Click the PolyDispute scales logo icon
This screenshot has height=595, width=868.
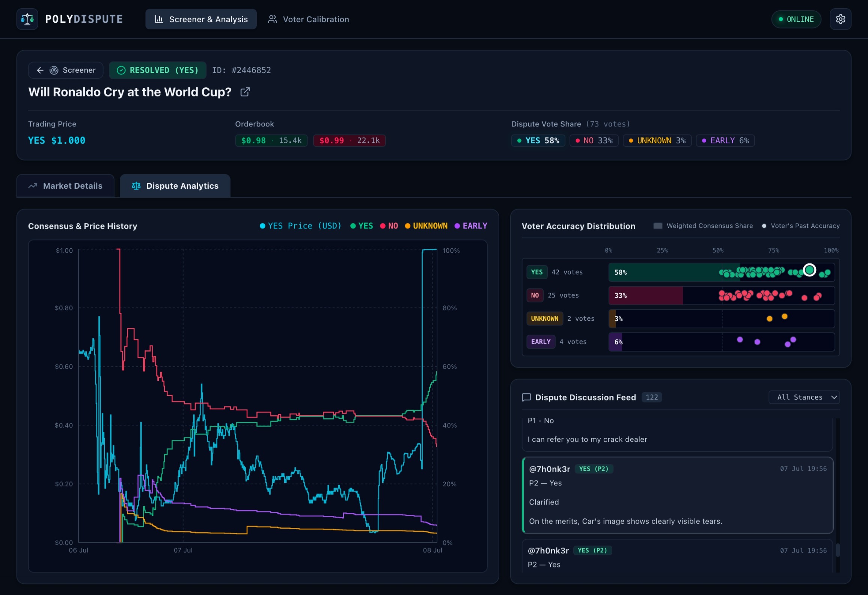27,19
